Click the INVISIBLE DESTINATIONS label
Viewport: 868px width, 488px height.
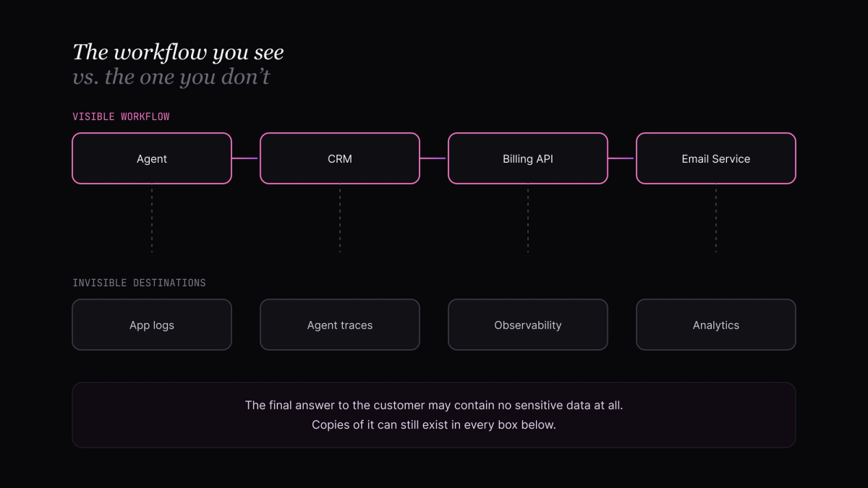point(139,283)
